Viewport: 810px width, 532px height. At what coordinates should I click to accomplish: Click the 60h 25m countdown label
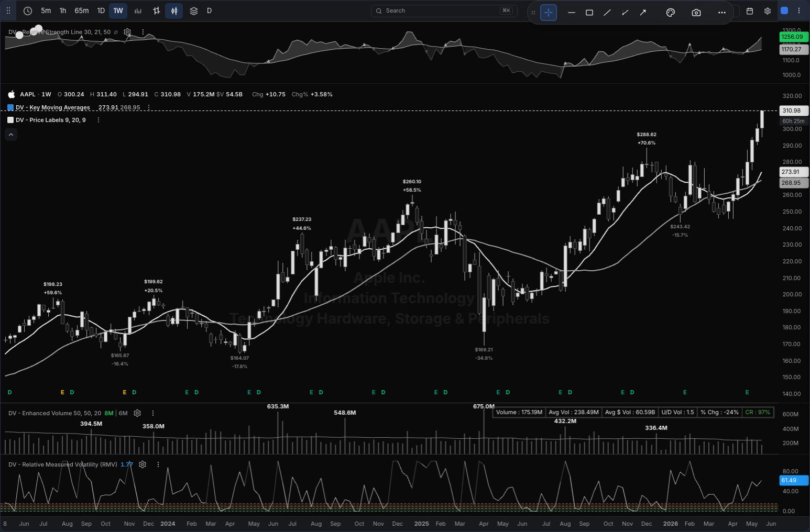click(x=794, y=121)
